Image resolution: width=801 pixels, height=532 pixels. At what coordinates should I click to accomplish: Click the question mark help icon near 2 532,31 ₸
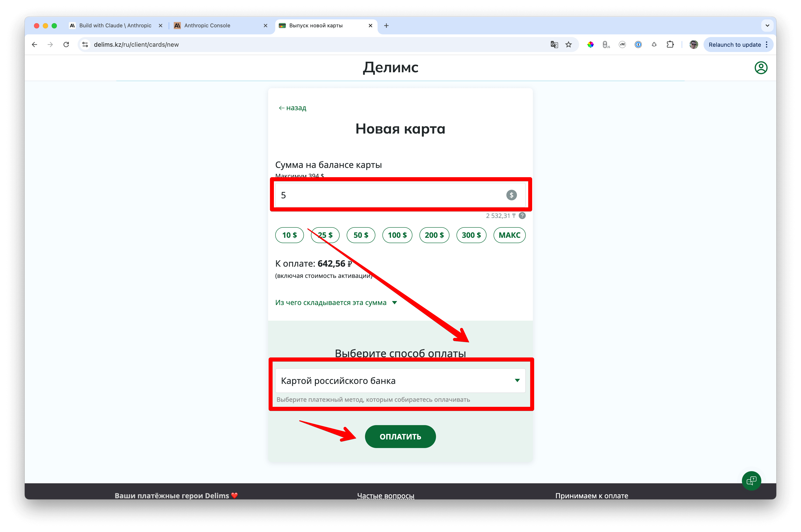coord(522,216)
